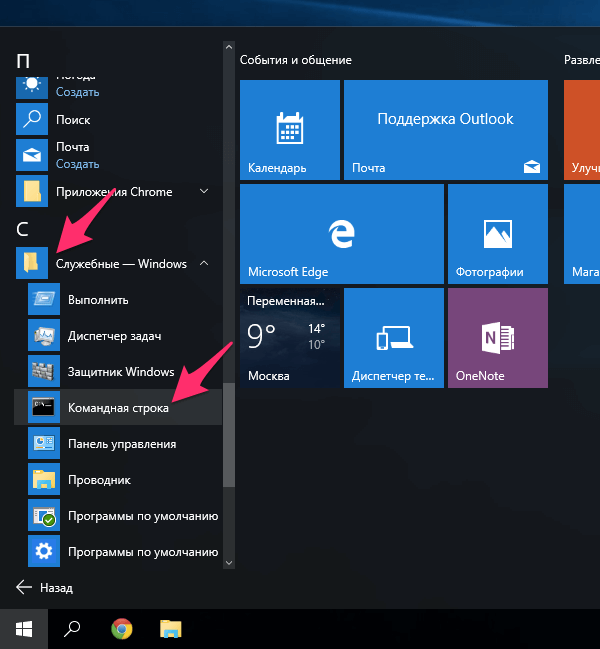Select the Проводник label
Viewport: 600px width, 649px height.
99,480
